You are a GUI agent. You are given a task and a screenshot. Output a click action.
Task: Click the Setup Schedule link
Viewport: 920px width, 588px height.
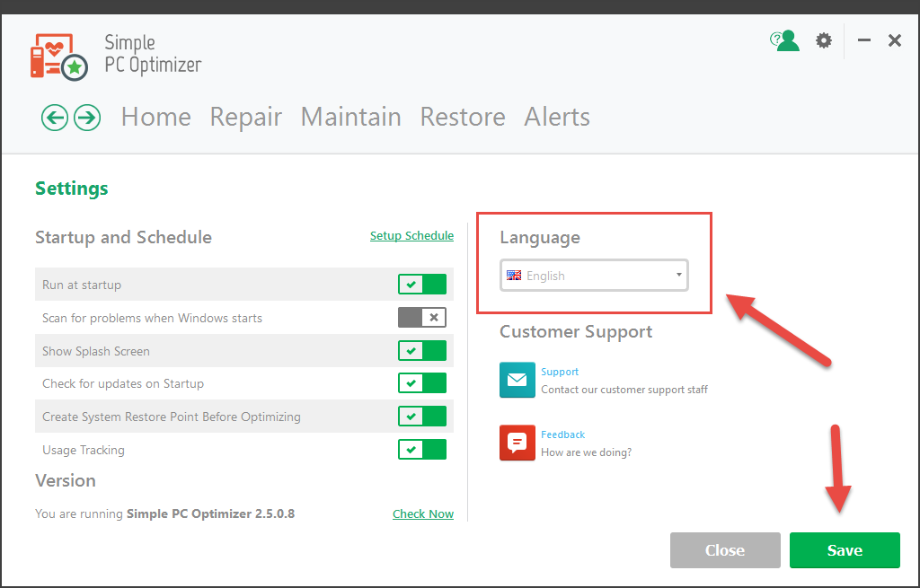[411, 236]
